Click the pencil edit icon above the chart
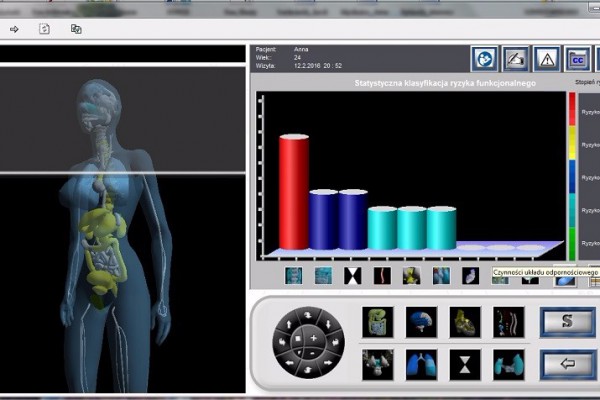 [515, 59]
